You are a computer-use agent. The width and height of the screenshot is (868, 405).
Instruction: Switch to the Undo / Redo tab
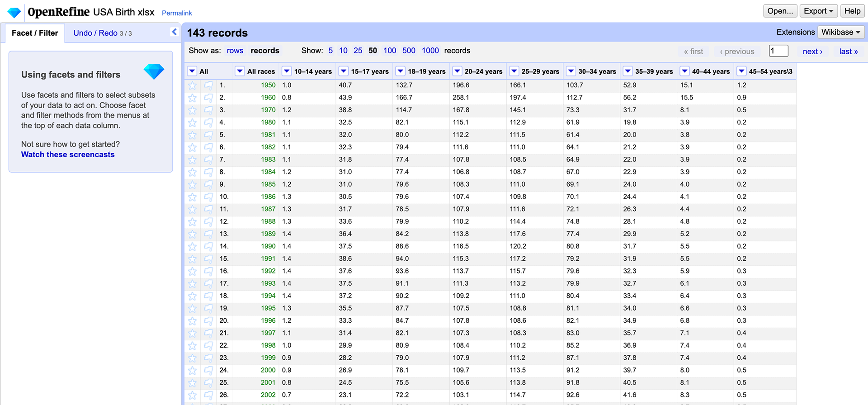(103, 33)
